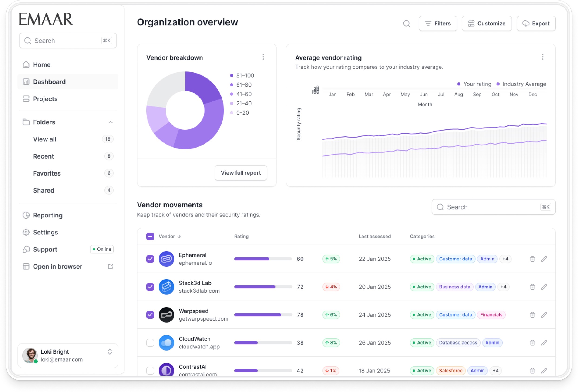578x392 pixels.
Task: Delete the Ephemeral vendor row
Action: tap(532, 259)
